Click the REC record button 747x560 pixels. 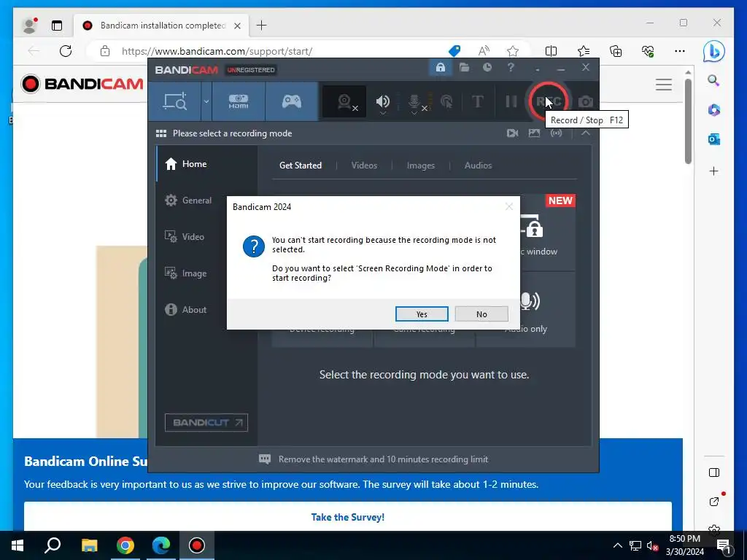(x=549, y=101)
